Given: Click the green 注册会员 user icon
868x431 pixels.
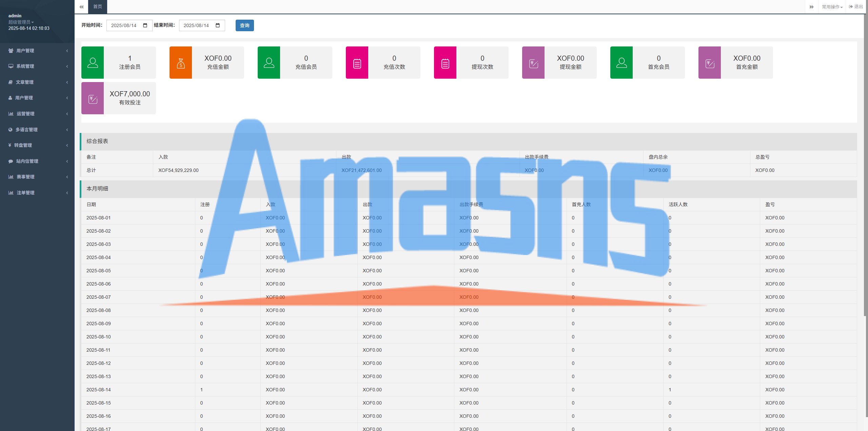Looking at the screenshot, I should tap(93, 63).
